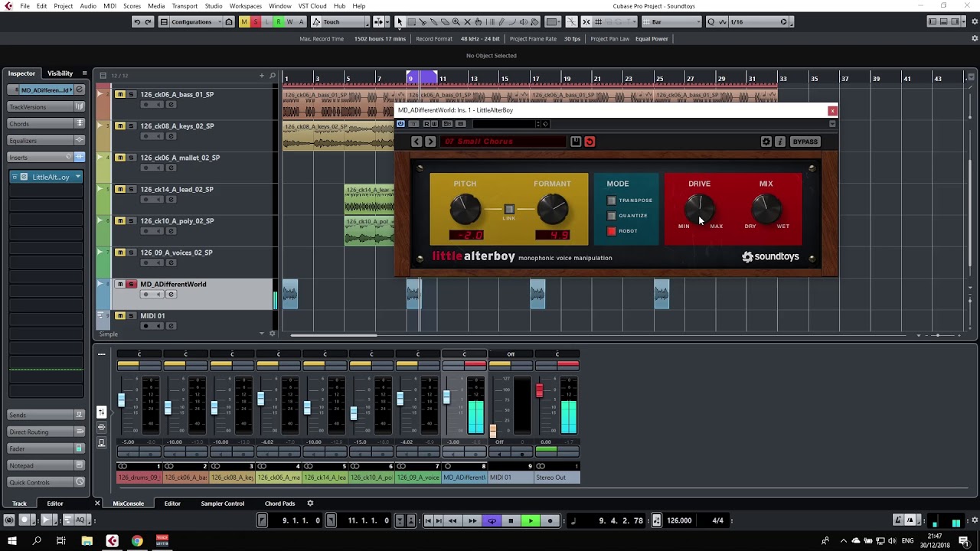
Task: Select the Object Selection arrow tool
Action: (x=400, y=21)
